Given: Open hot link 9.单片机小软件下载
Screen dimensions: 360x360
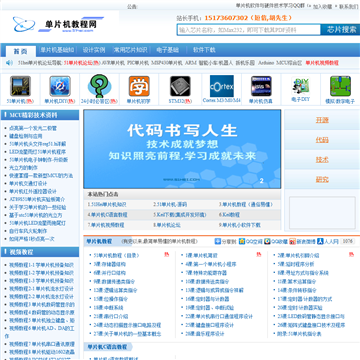Looking at the screenshot, I should pyautogui.click(x=240, y=225).
